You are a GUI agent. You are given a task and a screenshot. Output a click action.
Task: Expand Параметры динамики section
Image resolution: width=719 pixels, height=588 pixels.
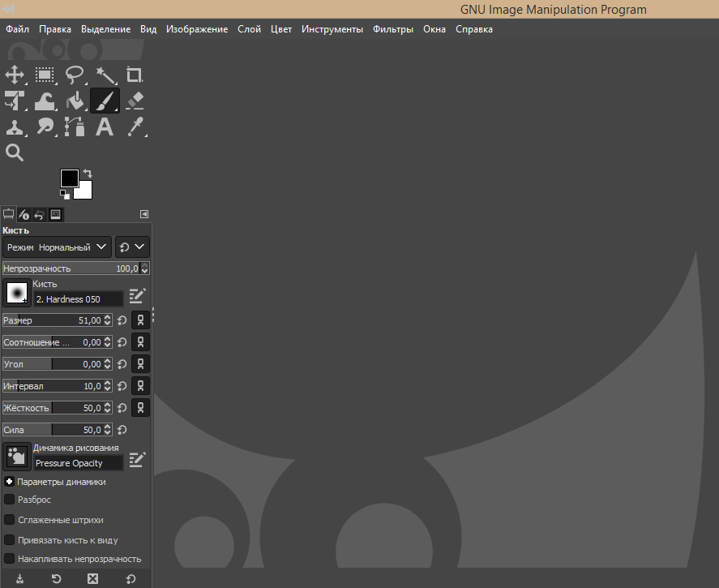pyautogui.click(x=9, y=482)
